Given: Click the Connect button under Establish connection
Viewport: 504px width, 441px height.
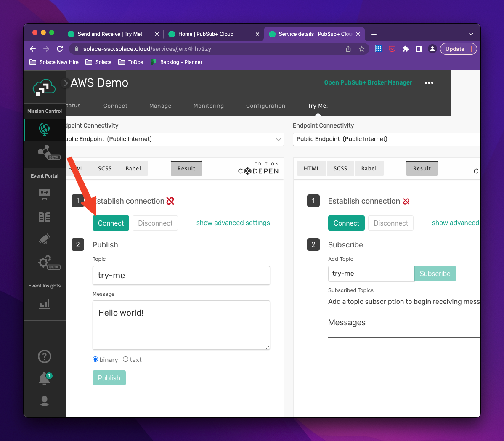Looking at the screenshot, I should coord(111,223).
